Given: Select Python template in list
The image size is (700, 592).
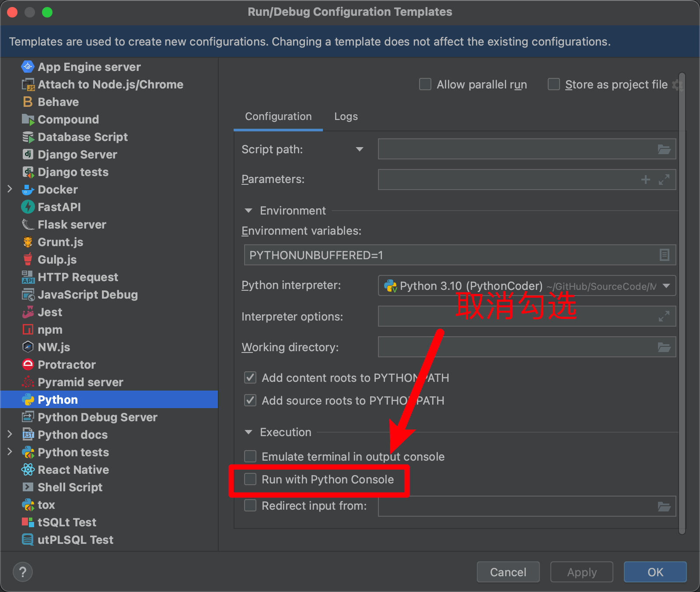Looking at the screenshot, I should (x=109, y=399).
